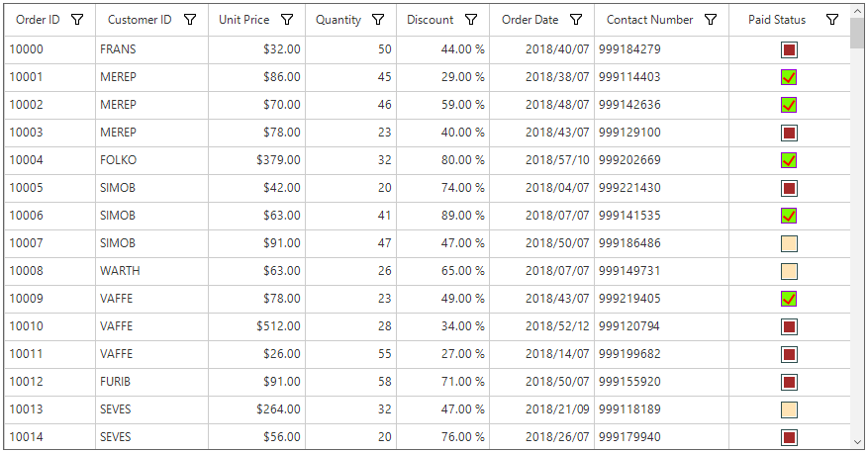The width and height of the screenshot is (868, 452).
Task: Select contact number 999184279
Action: point(661,49)
